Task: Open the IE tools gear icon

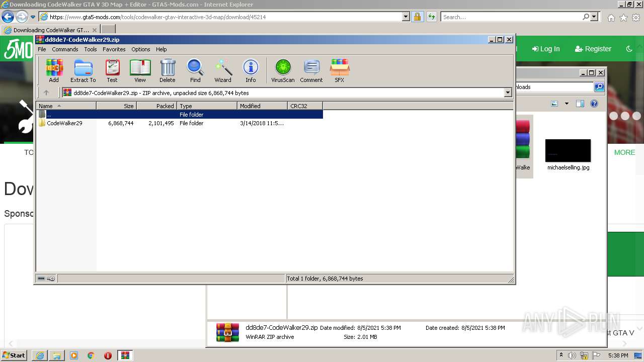Action: (x=636, y=18)
